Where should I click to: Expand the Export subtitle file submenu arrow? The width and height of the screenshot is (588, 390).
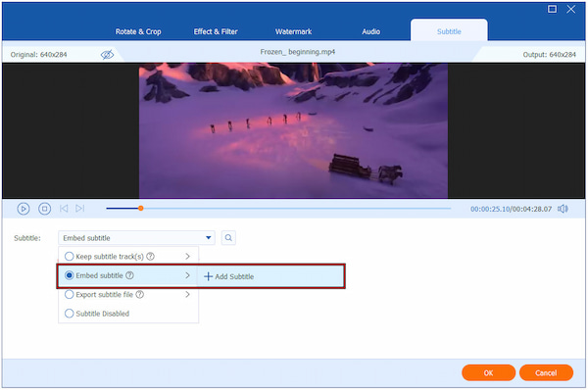click(187, 294)
